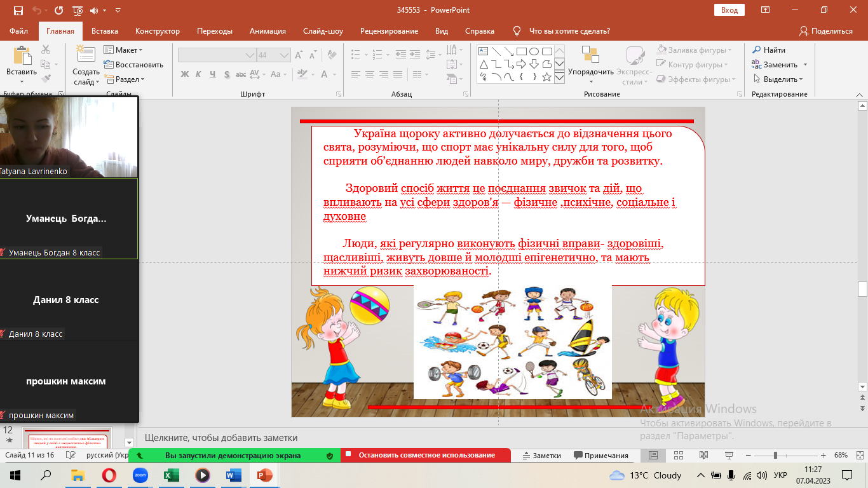This screenshot has width=868, height=488.
Task: Open the Раздел section dropdown
Action: point(125,79)
